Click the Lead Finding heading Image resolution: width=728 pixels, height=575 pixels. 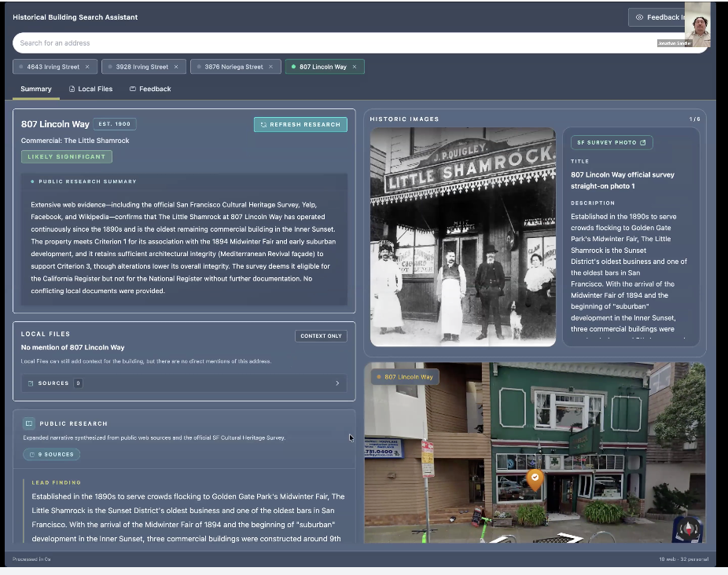pyautogui.click(x=56, y=482)
